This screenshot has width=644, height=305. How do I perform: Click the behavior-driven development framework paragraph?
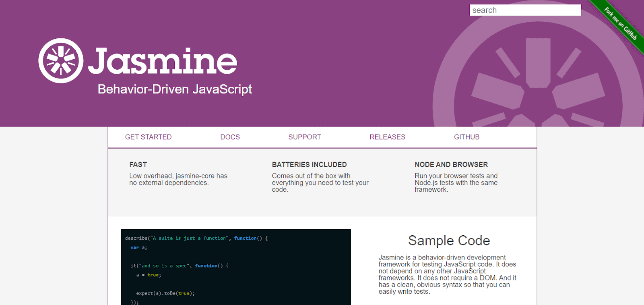(x=447, y=274)
